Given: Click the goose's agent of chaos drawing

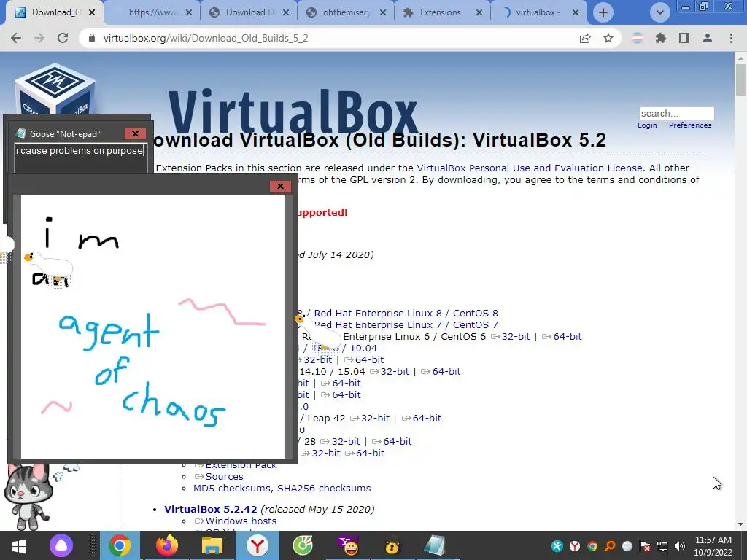Looking at the screenshot, I should coord(153,327).
